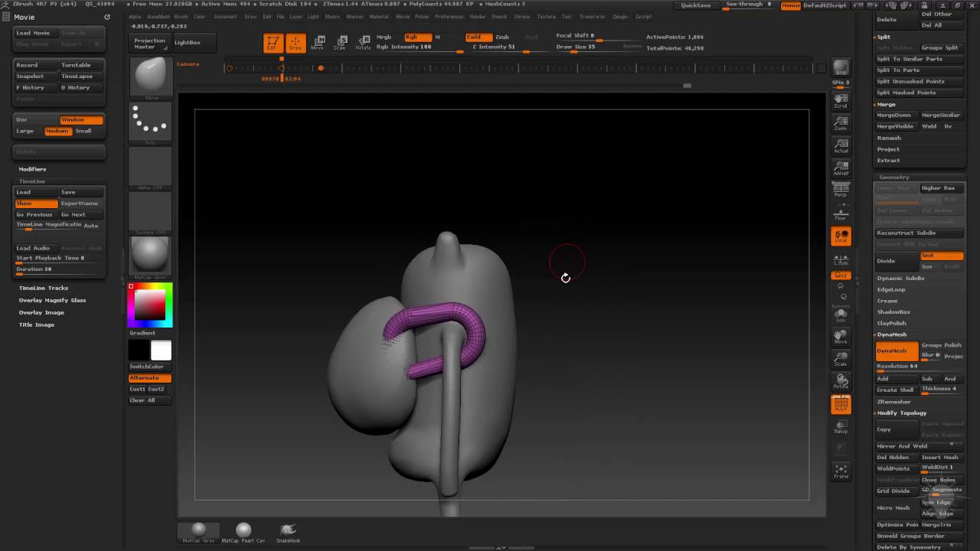
Task: Open the Zplugin menu
Action: click(620, 16)
